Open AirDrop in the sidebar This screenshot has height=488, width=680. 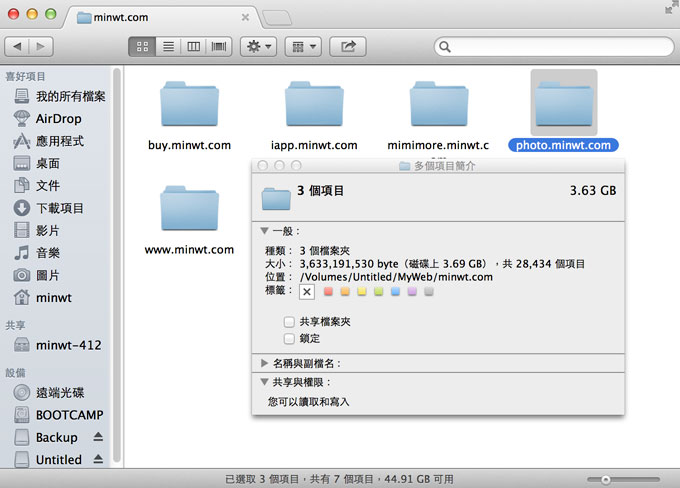(x=48, y=118)
